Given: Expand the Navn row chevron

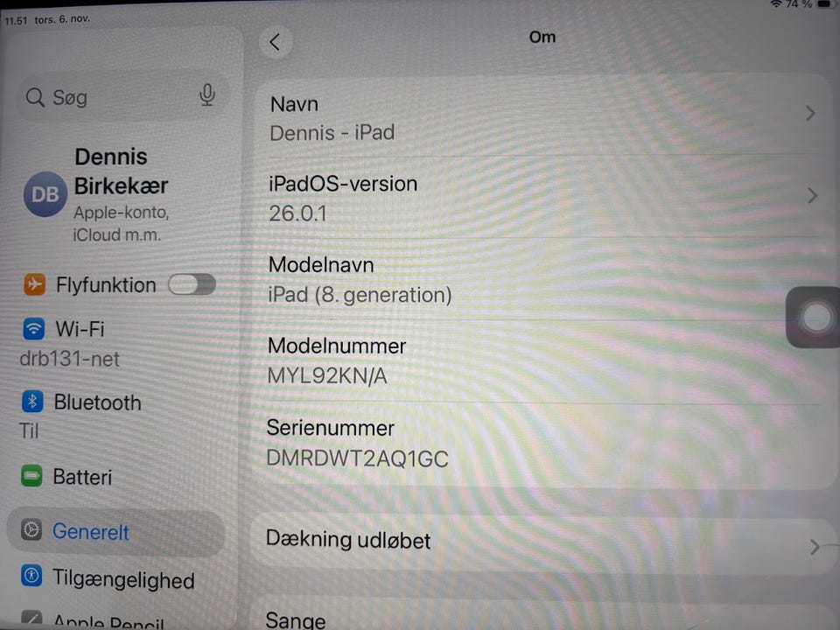Looking at the screenshot, I should tap(810, 113).
